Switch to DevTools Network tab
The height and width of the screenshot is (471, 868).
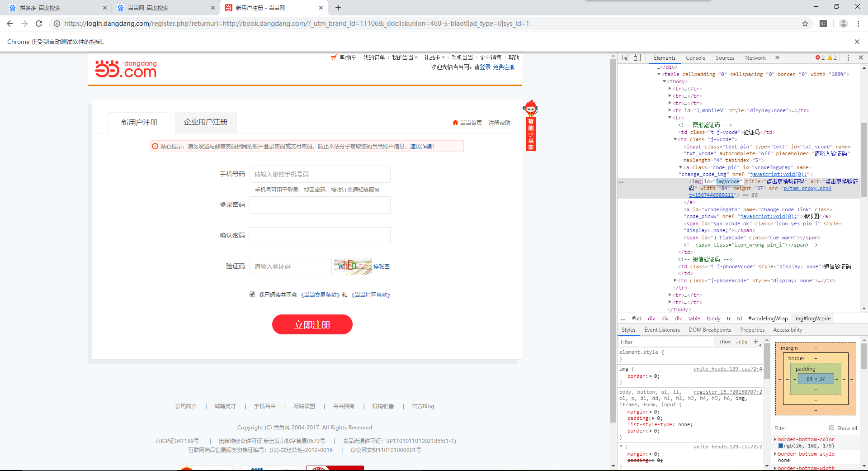tap(755, 57)
